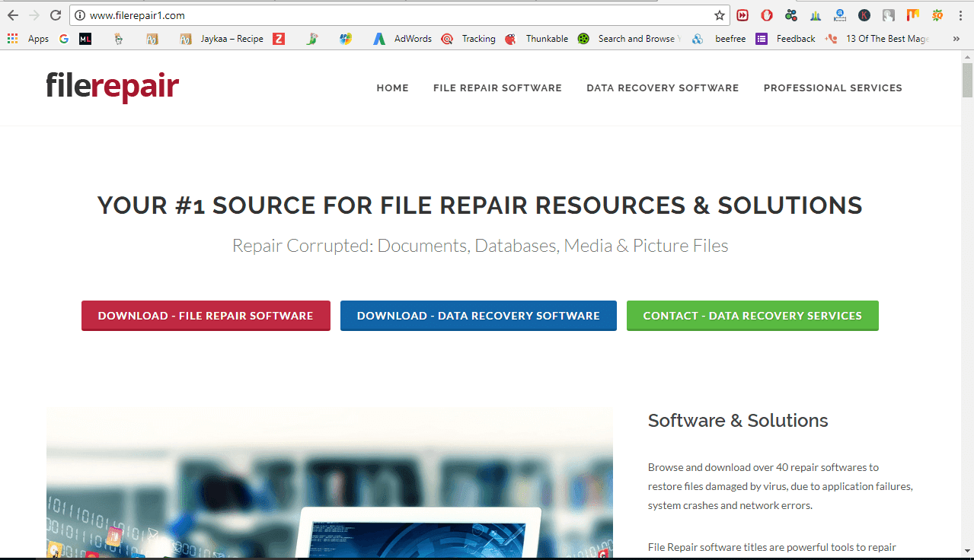This screenshot has width=974, height=560.
Task: Open Chrome's three-dot menu
Action: tap(961, 15)
